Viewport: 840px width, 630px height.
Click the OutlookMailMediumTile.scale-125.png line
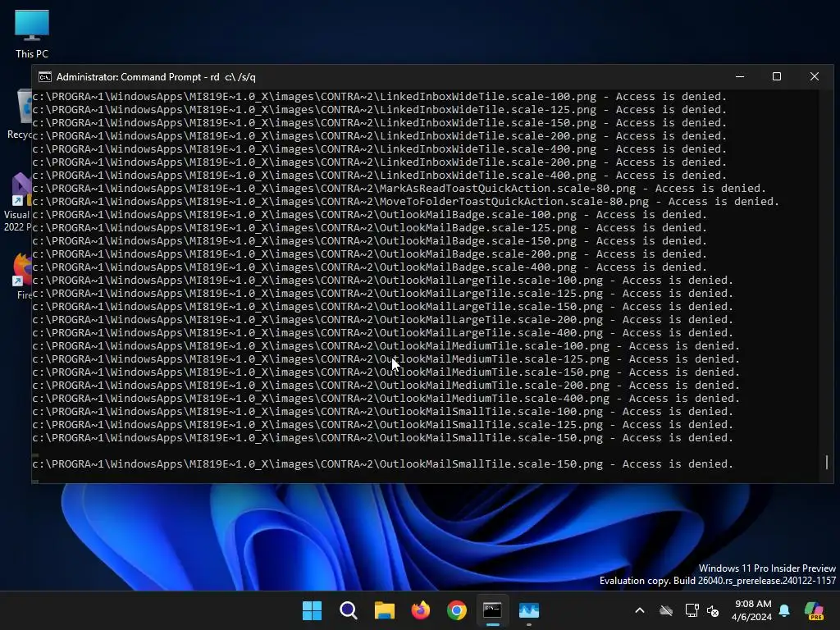pos(386,359)
